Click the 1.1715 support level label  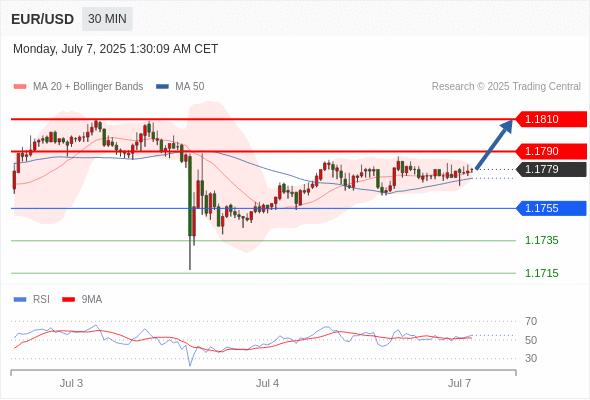click(x=542, y=273)
